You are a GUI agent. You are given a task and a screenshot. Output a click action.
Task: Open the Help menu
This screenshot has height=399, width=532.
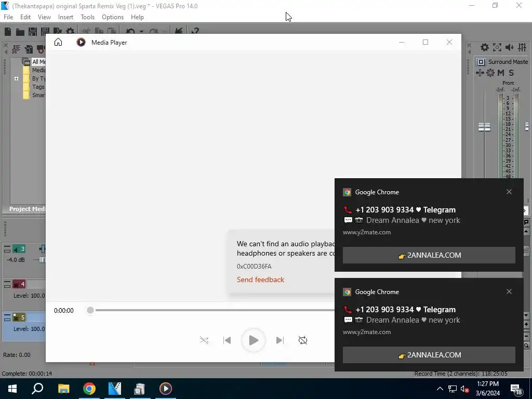coord(137,17)
